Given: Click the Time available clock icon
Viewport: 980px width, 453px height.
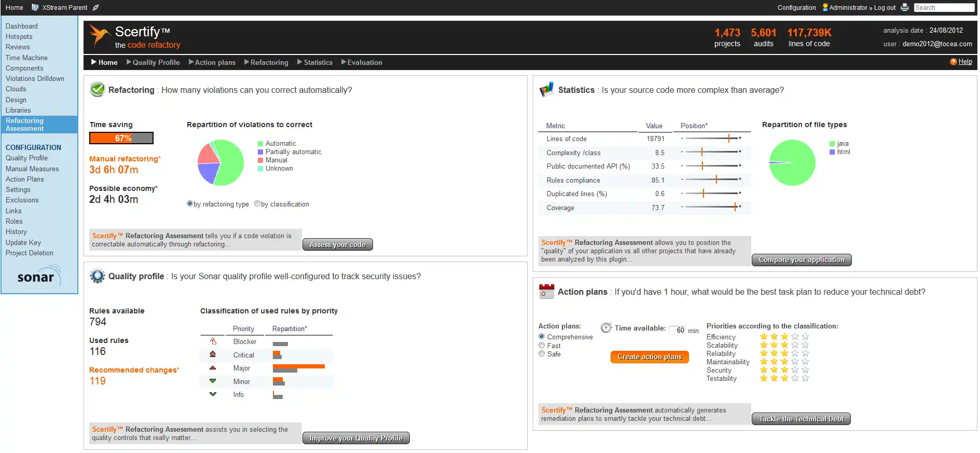Looking at the screenshot, I should (x=606, y=327).
